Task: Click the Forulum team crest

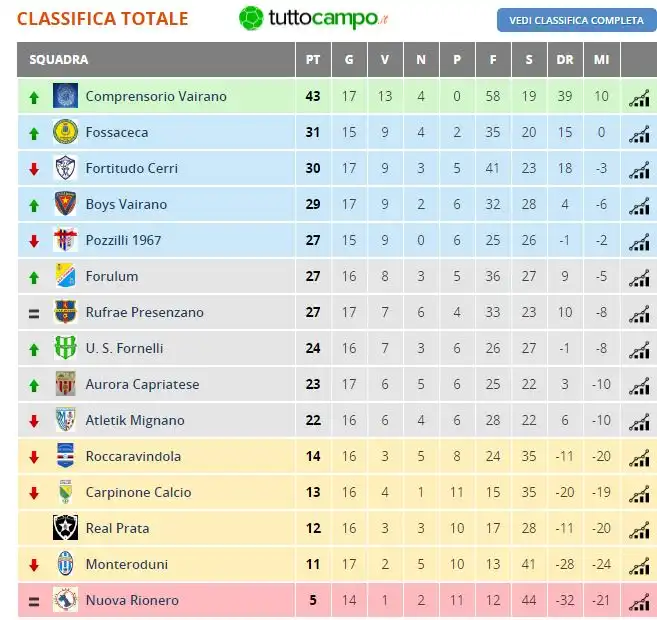Action: (x=65, y=276)
